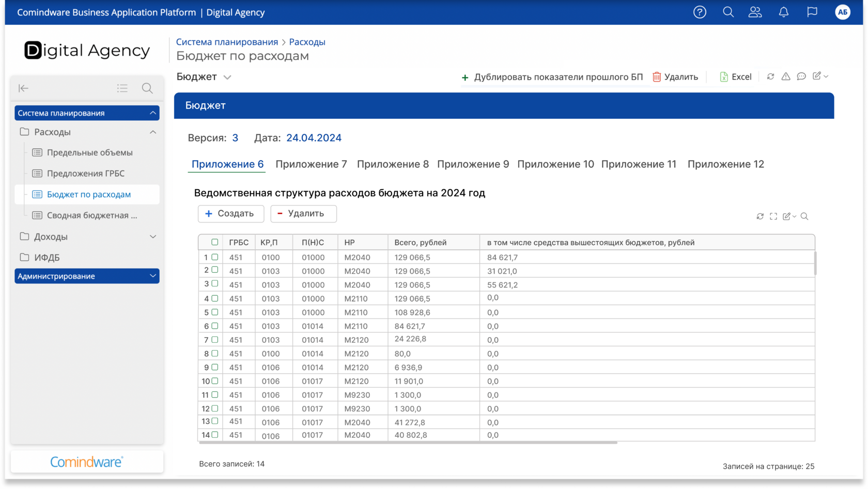Collapse the sidebar with the arrow icon
The width and height of the screenshot is (868, 489).
tap(24, 88)
